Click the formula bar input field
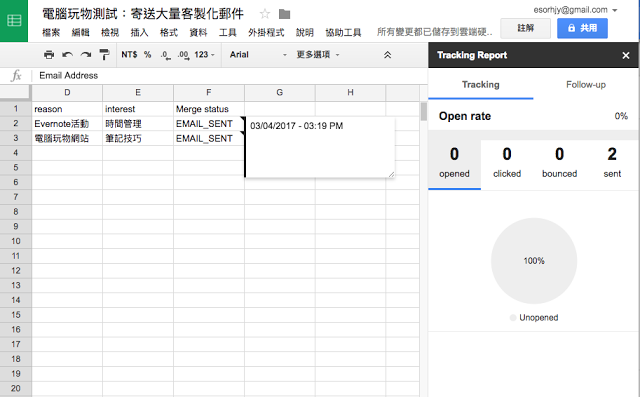Viewport: 640px width, 397px height. [x=231, y=75]
